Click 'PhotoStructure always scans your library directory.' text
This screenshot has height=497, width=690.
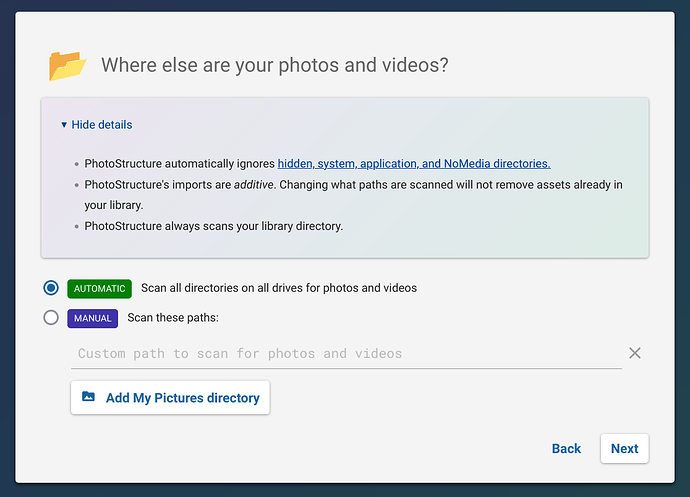coord(213,226)
